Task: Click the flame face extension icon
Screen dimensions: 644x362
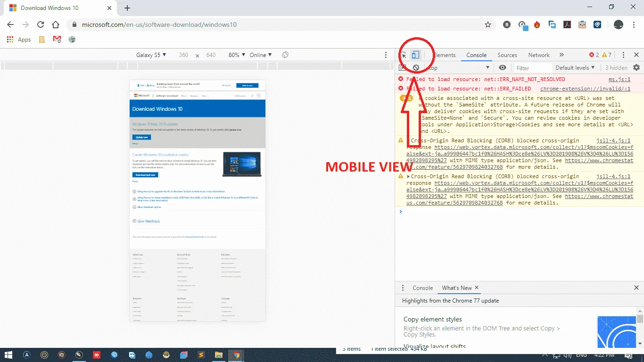Action: [x=537, y=25]
